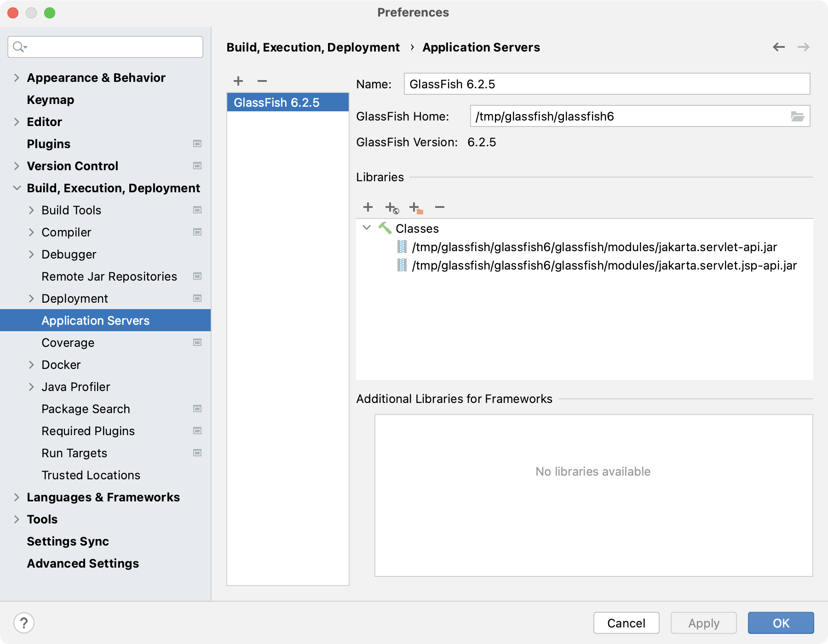Open Run Targets settings
The width and height of the screenshot is (828, 644).
[75, 453]
